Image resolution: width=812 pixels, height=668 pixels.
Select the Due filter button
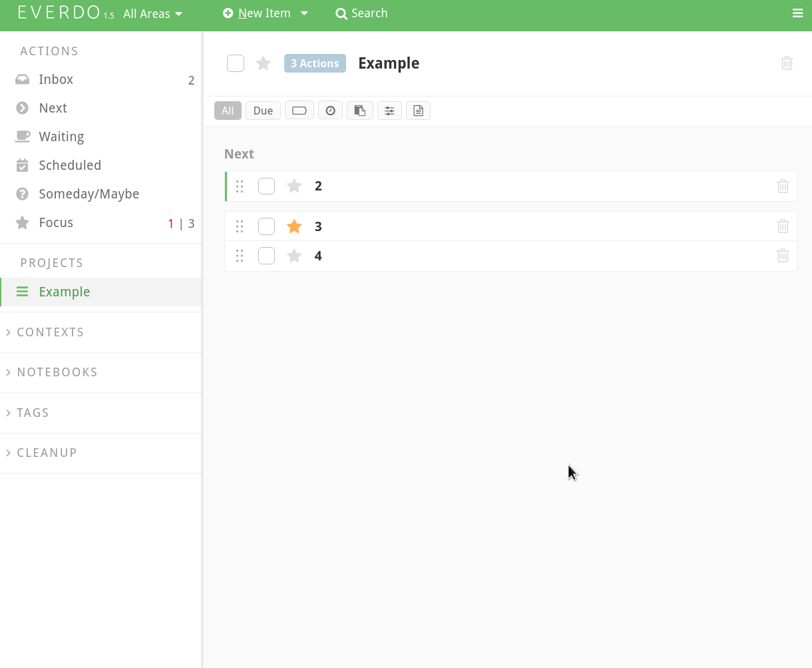tap(263, 111)
